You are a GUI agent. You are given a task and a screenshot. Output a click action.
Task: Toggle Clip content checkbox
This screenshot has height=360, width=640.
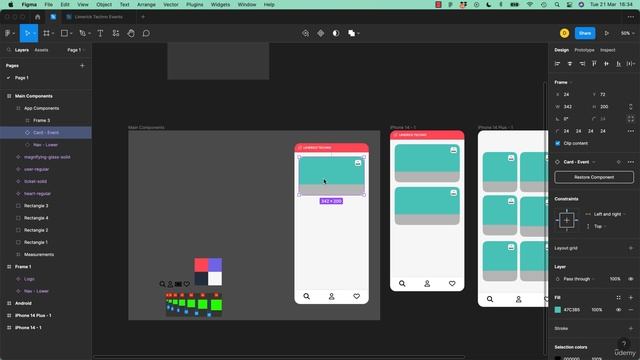[558, 143]
